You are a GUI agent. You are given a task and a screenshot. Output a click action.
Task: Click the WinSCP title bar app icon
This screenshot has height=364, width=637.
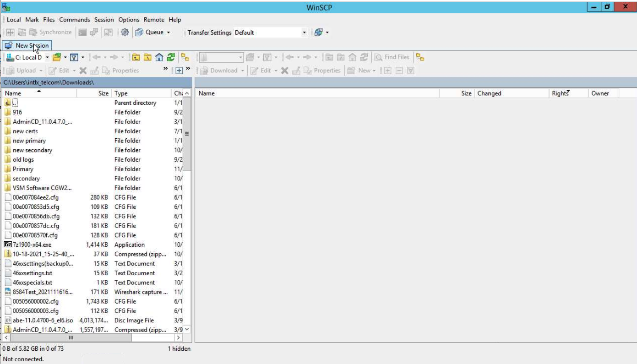click(x=6, y=7)
